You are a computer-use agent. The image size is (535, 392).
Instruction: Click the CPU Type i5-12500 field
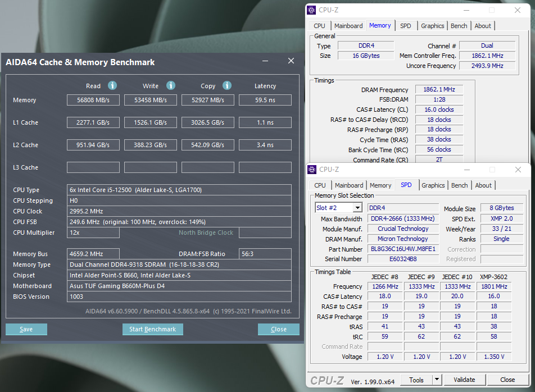tap(179, 190)
